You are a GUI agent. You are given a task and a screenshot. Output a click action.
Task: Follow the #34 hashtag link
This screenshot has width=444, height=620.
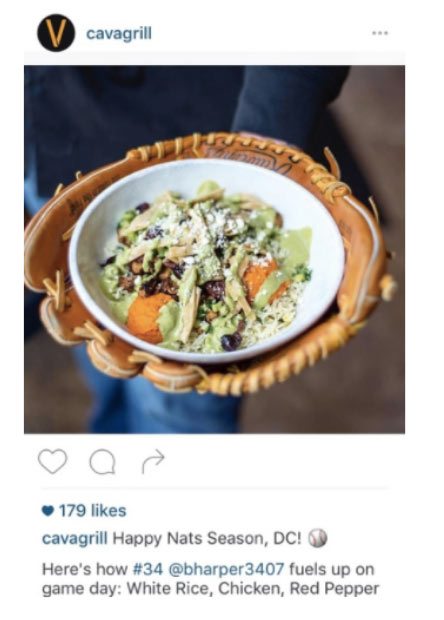point(148,569)
